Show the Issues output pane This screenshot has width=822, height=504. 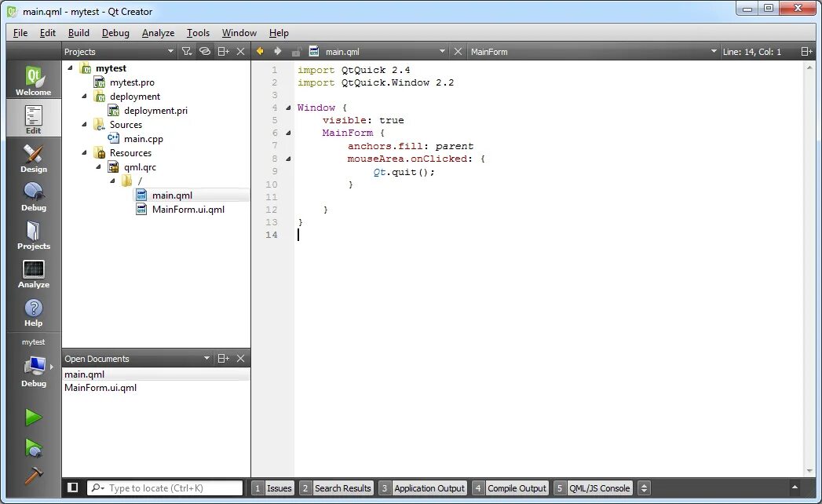pos(273,488)
